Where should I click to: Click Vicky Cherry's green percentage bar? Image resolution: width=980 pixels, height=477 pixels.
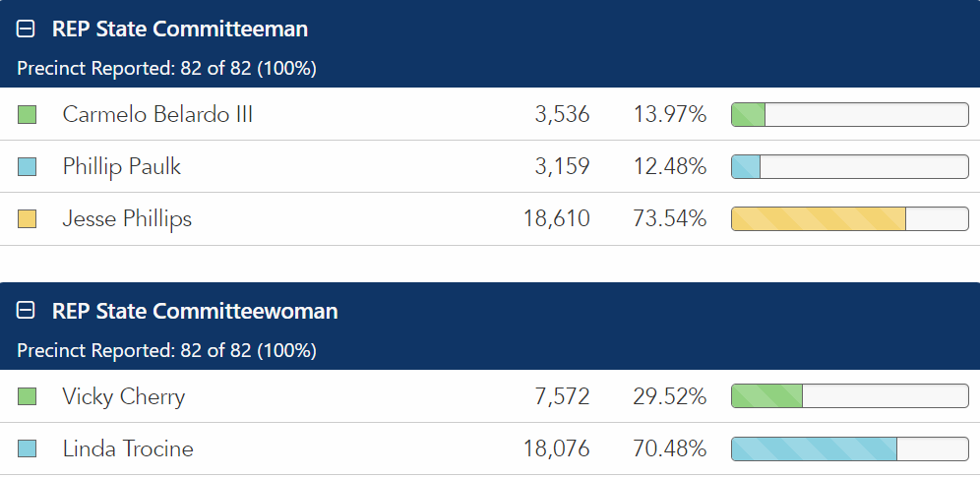click(x=767, y=396)
